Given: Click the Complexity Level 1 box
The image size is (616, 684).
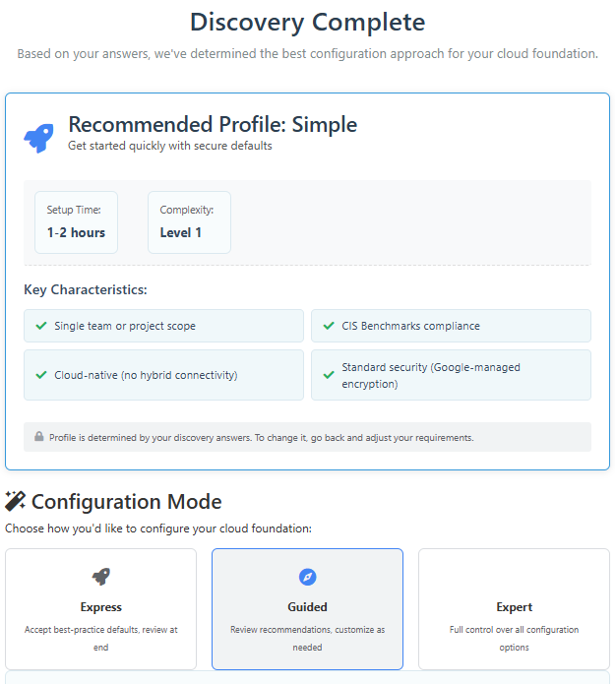Looking at the screenshot, I should click(189, 222).
